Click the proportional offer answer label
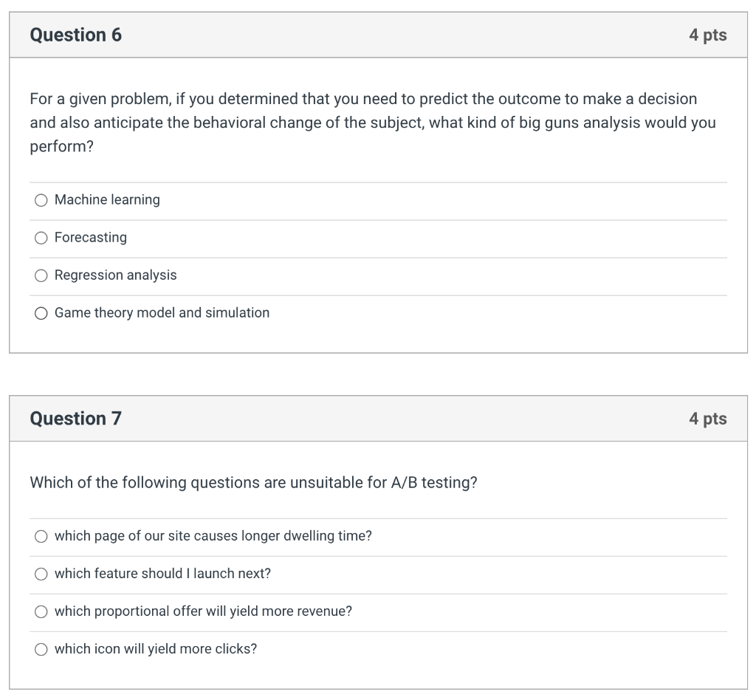Screen dimensions: 756x700 tap(203, 611)
